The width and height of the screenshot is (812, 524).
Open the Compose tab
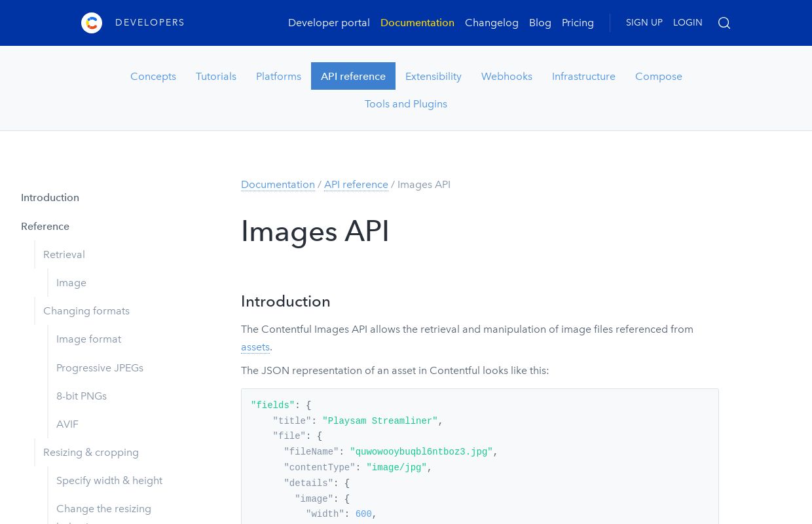coord(659,76)
